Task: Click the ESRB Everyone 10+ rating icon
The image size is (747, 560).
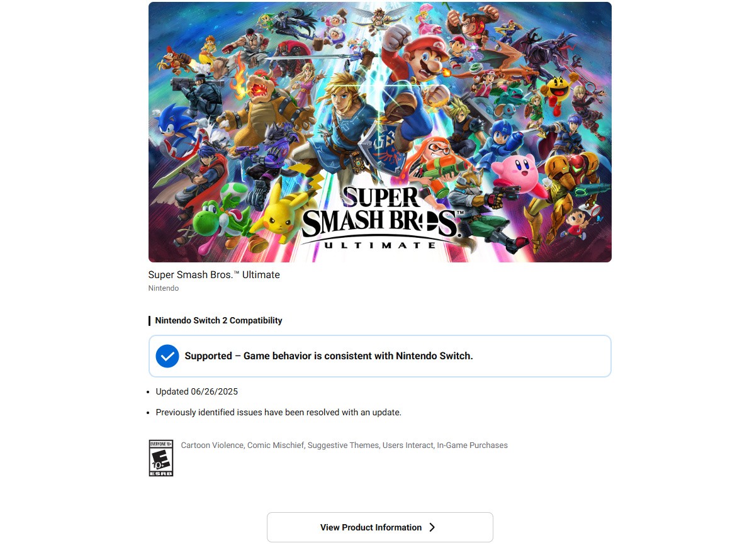Action: (x=161, y=458)
